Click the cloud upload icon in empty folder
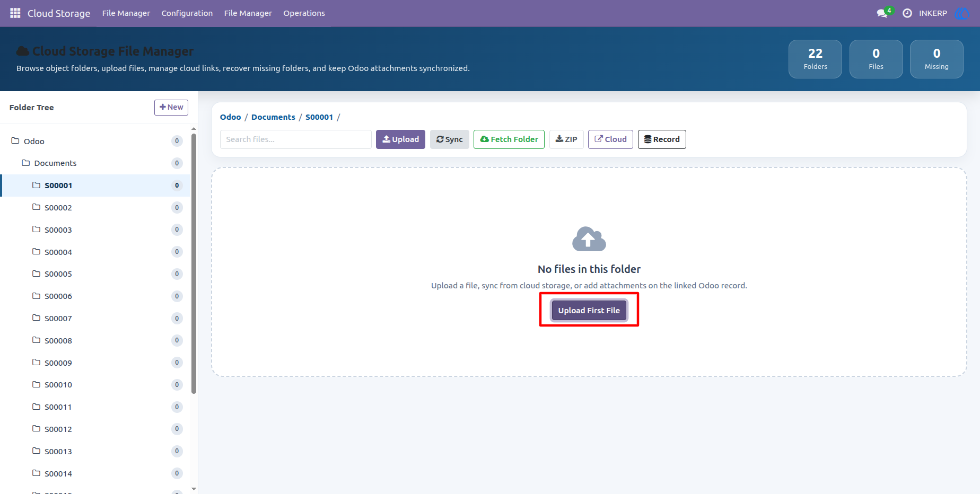The height and width of the screenshot is (494, 980). (589, 239)
